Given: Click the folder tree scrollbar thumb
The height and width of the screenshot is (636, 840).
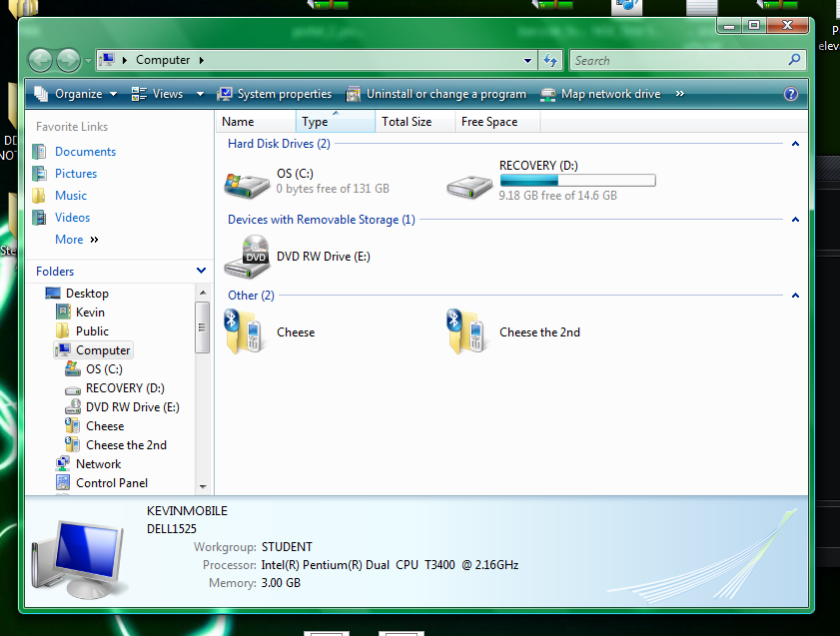Looking at the screenshot, I should pos(203,327).
